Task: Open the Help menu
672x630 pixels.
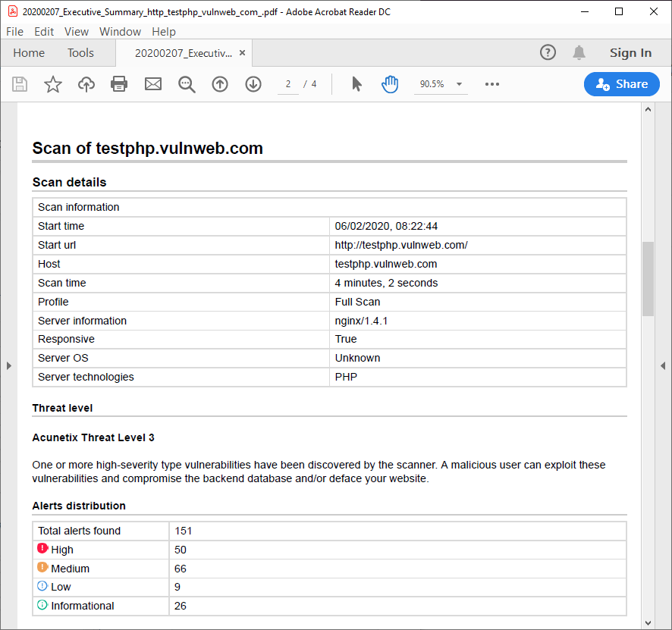Action: pos(164,32)
